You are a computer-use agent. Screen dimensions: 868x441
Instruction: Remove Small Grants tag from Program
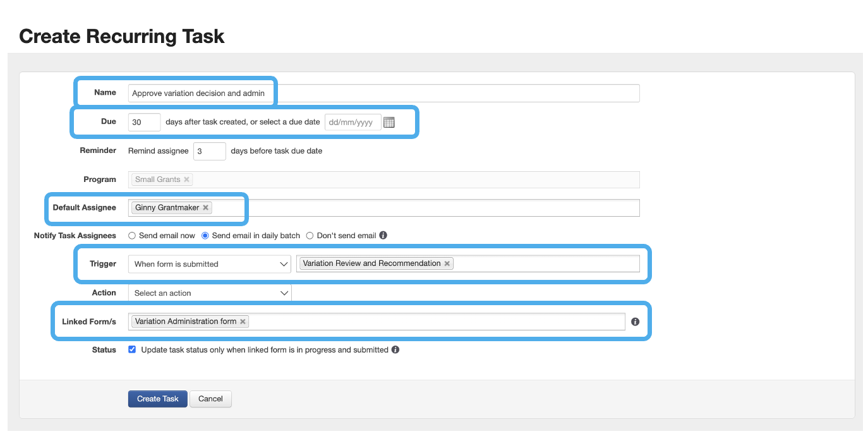click(186, 179)
